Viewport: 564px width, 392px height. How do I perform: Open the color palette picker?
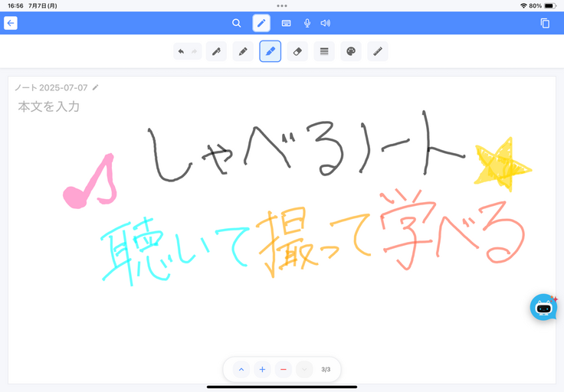(350, 51)
